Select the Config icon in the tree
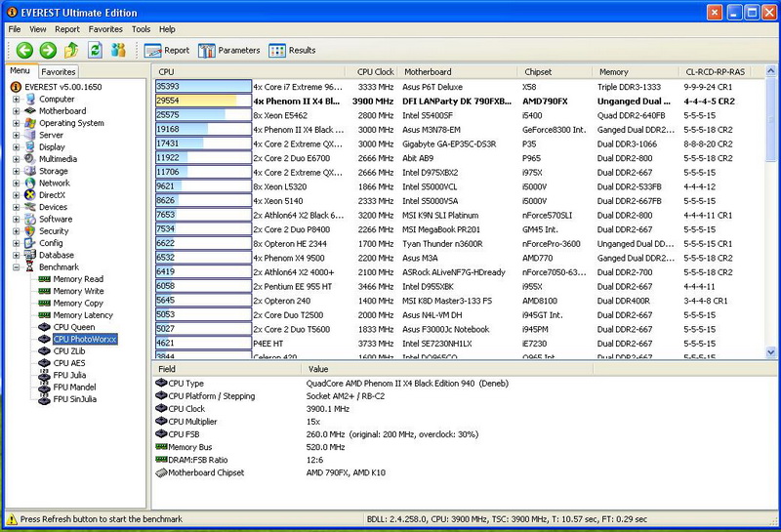The height and width of the screenshot is (532, 781). 30,243
